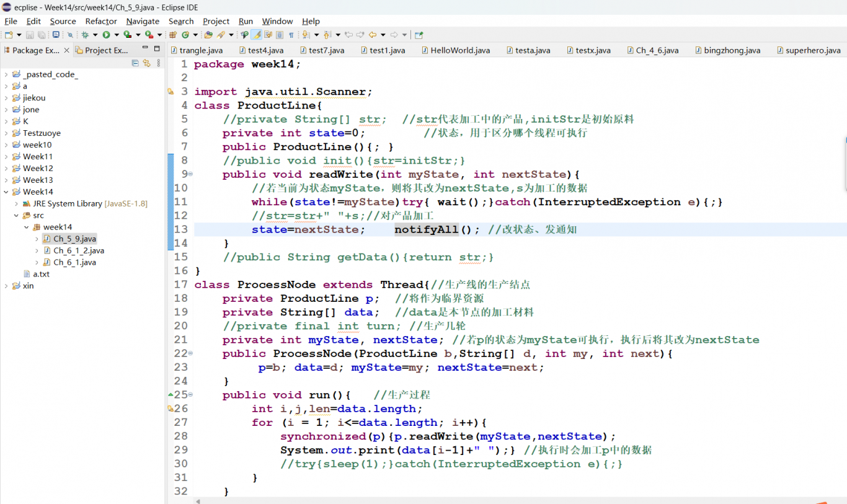Open the Navigate menu
Screen dimensions: 847x504
(x=143, y=21)
